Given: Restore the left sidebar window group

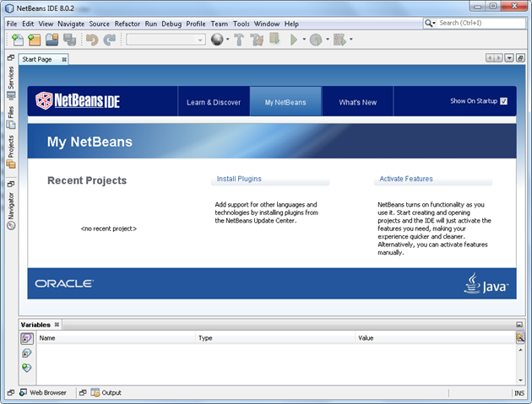Looking at the screenshot, I should 11,57.
